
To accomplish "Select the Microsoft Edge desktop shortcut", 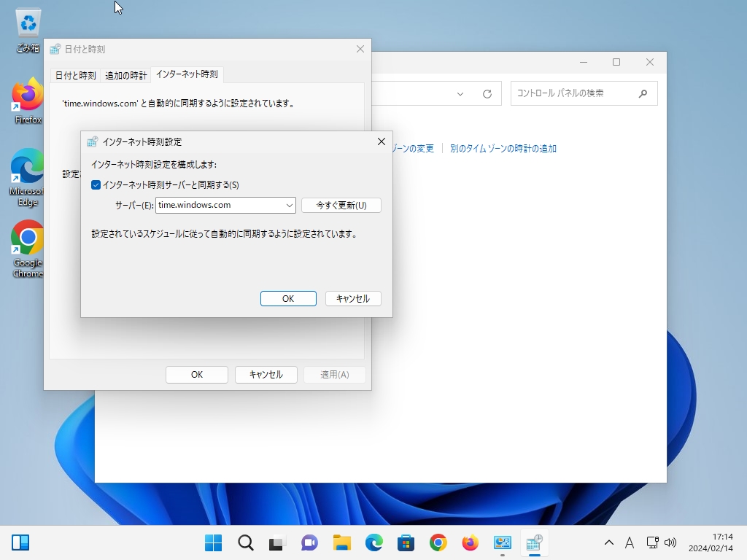I will (x=27, y=177).
